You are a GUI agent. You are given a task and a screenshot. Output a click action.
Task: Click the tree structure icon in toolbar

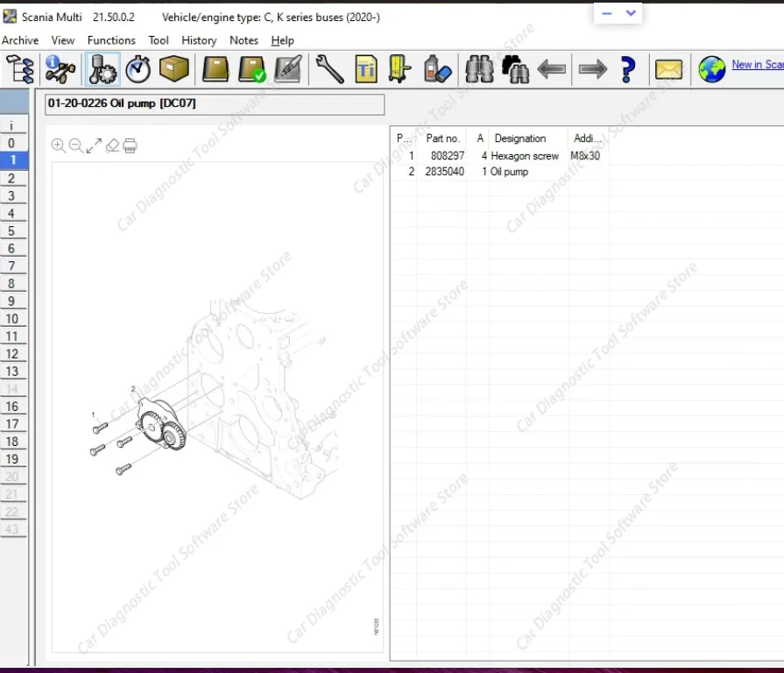(19, 68)
